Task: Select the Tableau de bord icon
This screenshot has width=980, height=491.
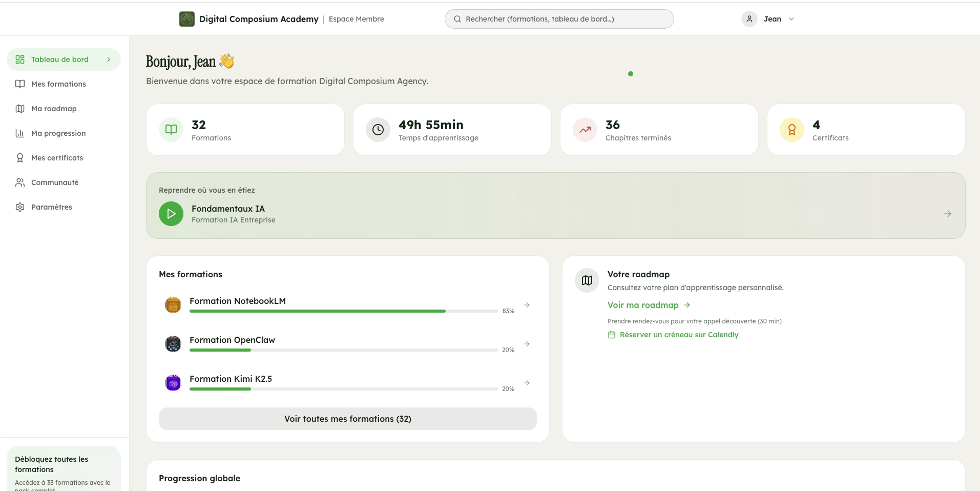Action: (x=19, y=59)
